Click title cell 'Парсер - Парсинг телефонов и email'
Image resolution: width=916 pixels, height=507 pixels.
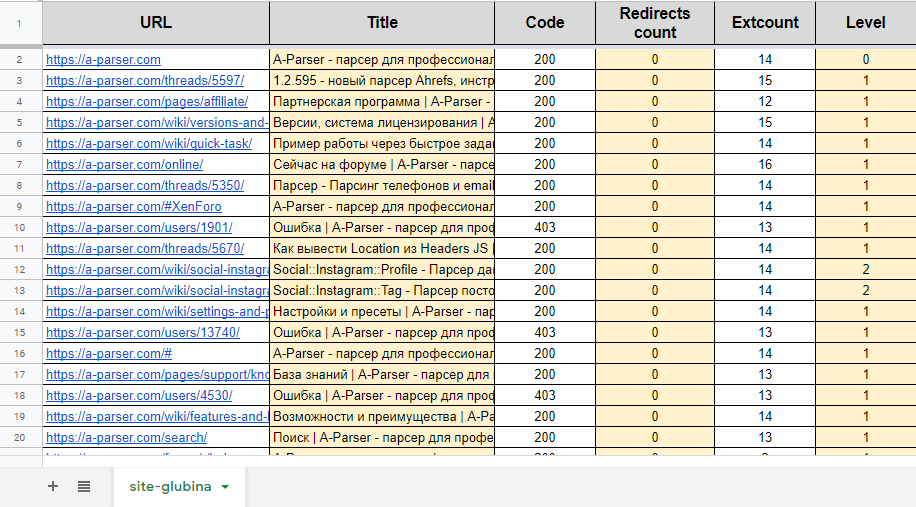point(382,186)
